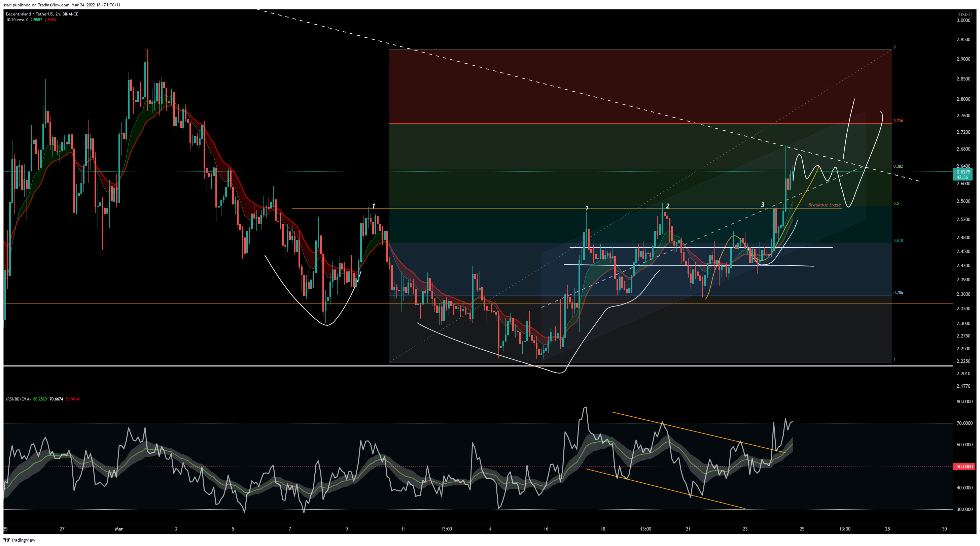This screenshot has width=980, height=546.
Task: Click the RSI value 59.9614
Action: 72,399
